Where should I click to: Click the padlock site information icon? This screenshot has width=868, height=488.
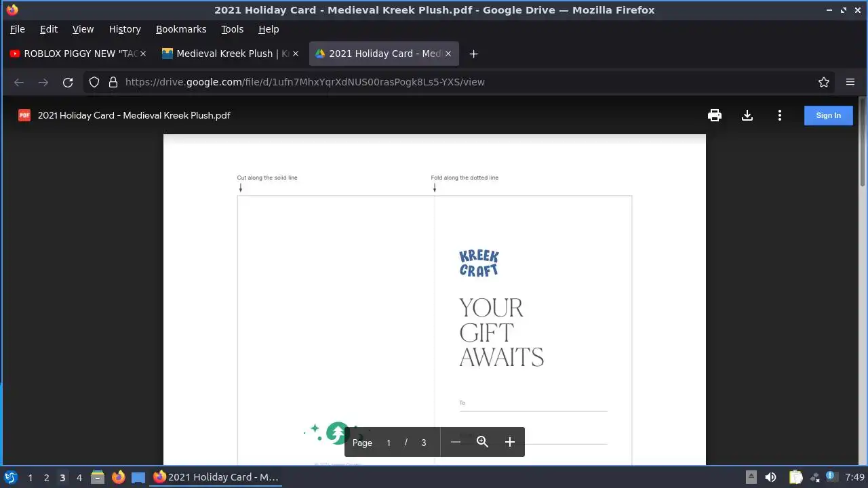point(113,82)
